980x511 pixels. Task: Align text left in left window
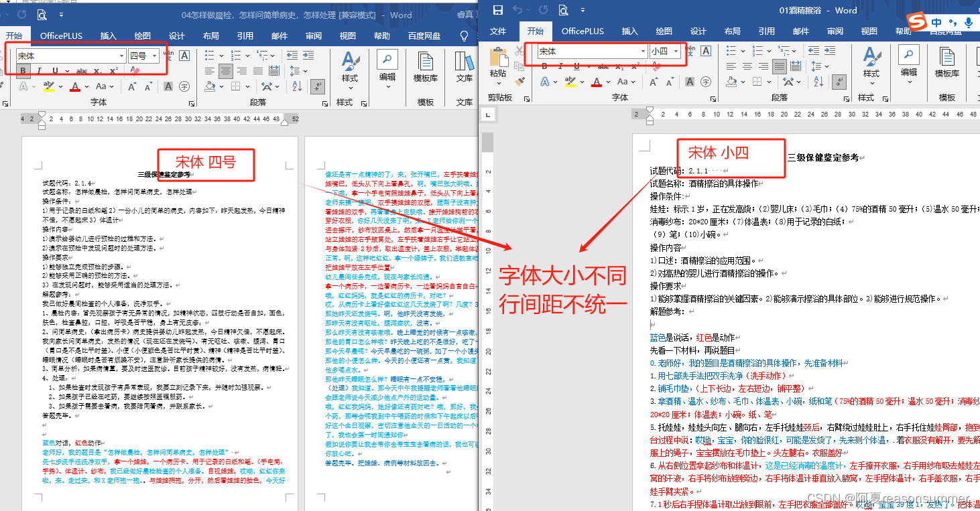209,70
